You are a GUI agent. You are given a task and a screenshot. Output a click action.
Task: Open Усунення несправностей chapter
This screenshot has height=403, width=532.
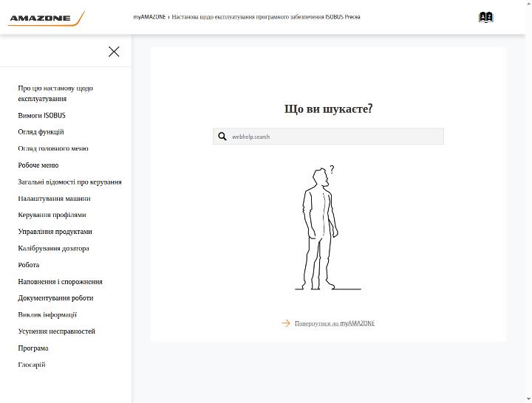[56, 331]
